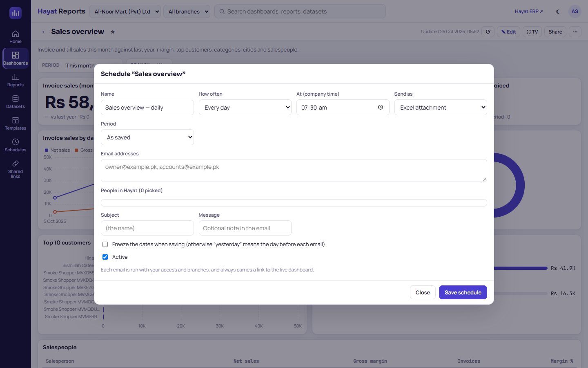Click the Share button
588x368 pixels.
[555, 31]
